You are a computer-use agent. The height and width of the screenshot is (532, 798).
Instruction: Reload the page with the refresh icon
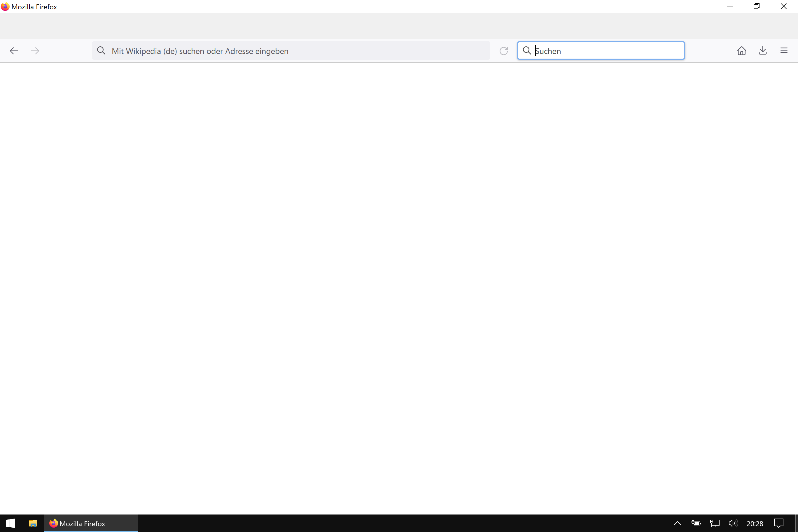click(x=503, y=51)
